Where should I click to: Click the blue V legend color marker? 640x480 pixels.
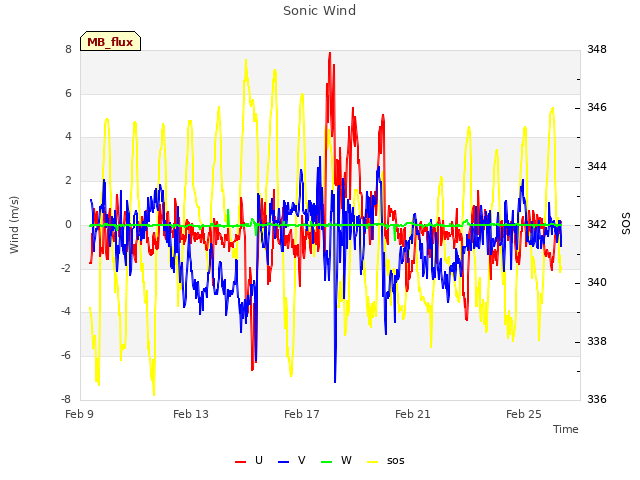click(x=283, y=462)
